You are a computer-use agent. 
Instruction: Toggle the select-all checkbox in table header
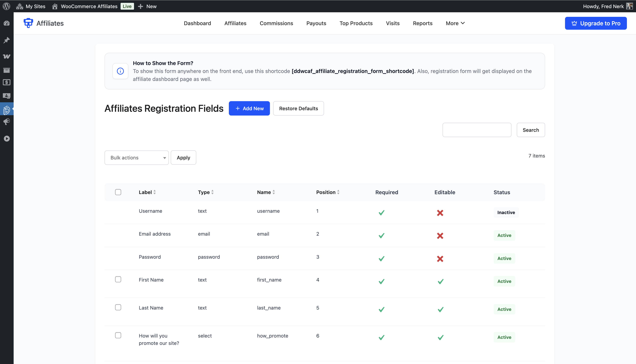coord(118,192)
